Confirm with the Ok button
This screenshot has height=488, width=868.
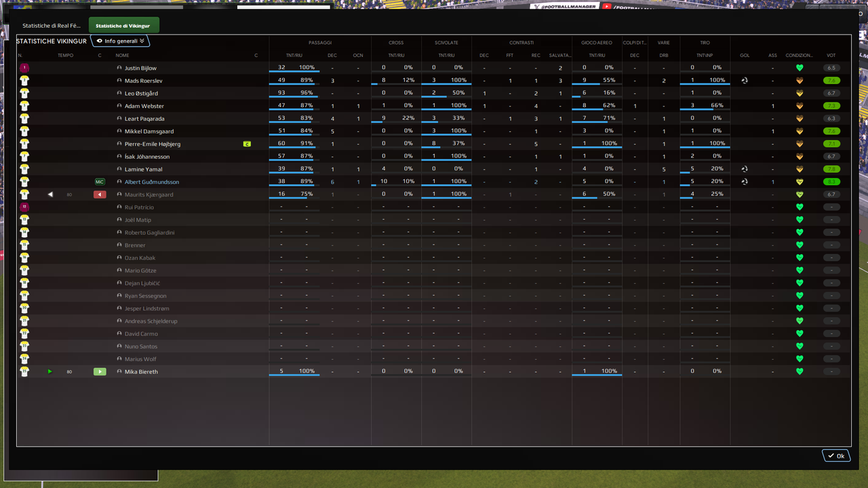point(836,455)
